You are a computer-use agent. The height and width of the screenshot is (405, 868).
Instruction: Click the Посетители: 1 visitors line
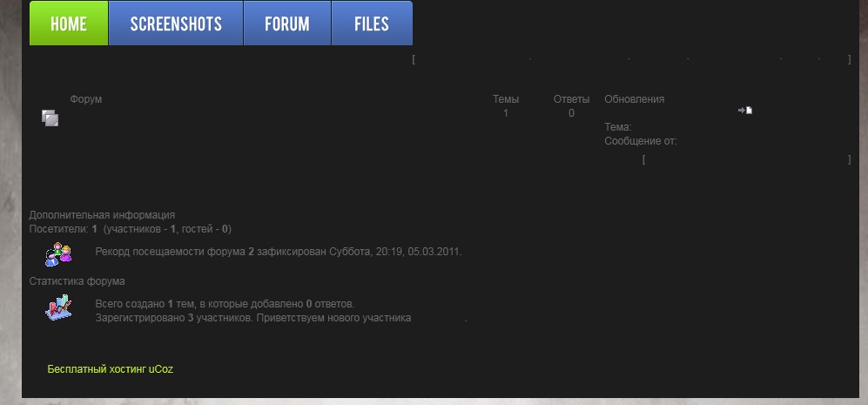[130, 229]
